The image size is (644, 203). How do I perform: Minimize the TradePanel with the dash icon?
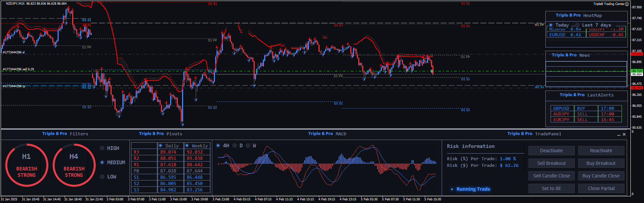[x=619, y=135]
